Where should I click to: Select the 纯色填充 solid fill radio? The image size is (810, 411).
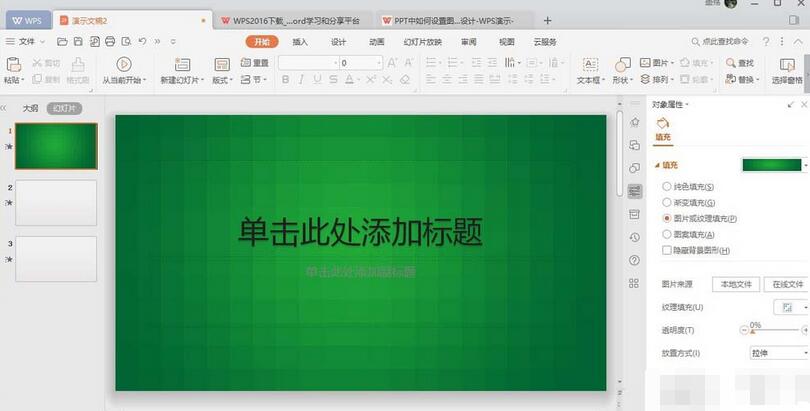(667, 187)
